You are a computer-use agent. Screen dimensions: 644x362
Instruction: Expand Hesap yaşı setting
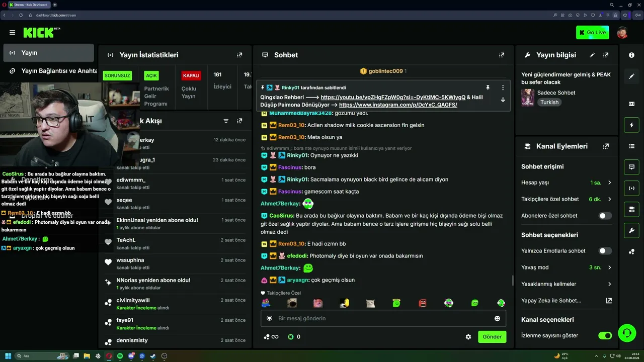[x=567, y=183]
